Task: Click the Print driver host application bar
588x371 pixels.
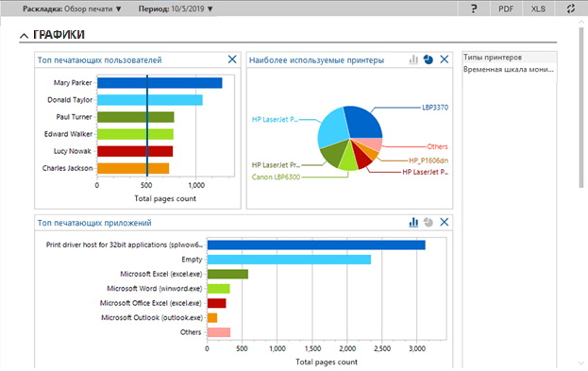Action: coord(316,245)
